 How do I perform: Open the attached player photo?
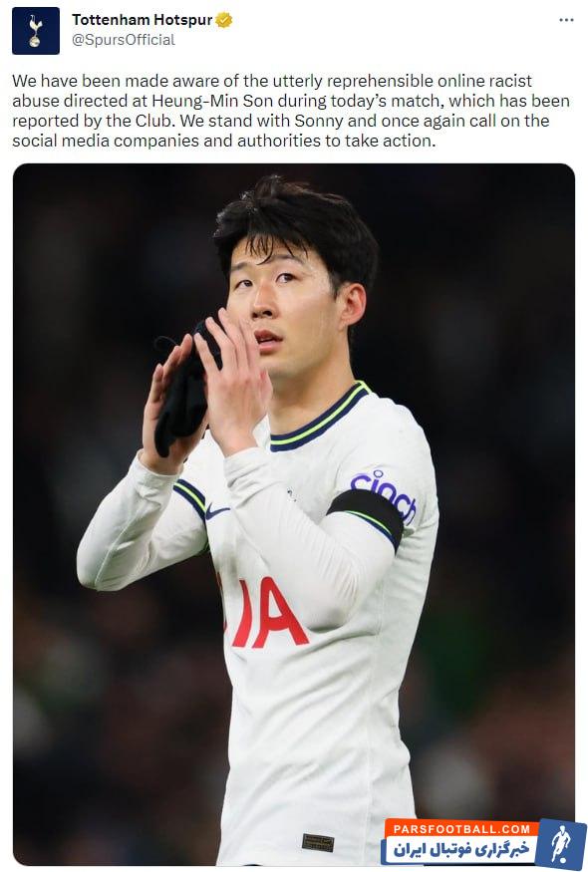pyautogui.click(x=294, y=514)
